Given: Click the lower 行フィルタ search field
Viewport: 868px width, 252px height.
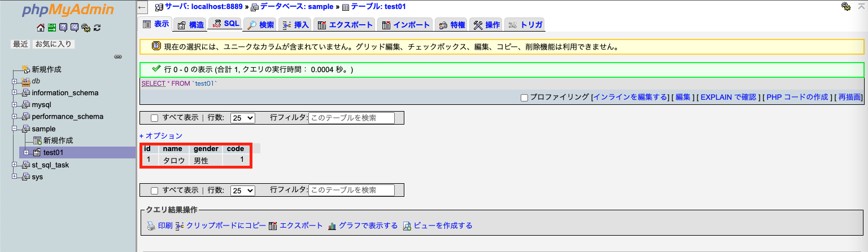Looking at the screenshot, I should point(351,191).
